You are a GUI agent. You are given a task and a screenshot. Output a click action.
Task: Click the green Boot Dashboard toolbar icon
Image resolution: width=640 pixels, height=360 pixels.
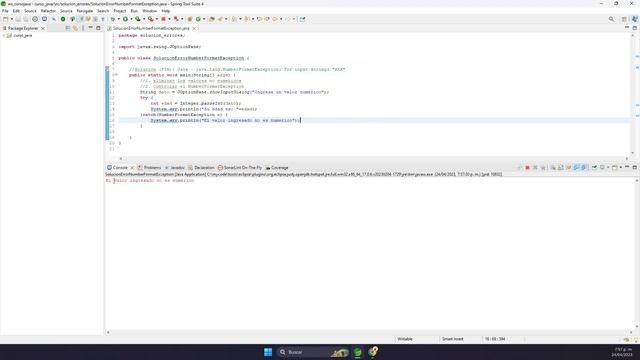click(63, 19)
